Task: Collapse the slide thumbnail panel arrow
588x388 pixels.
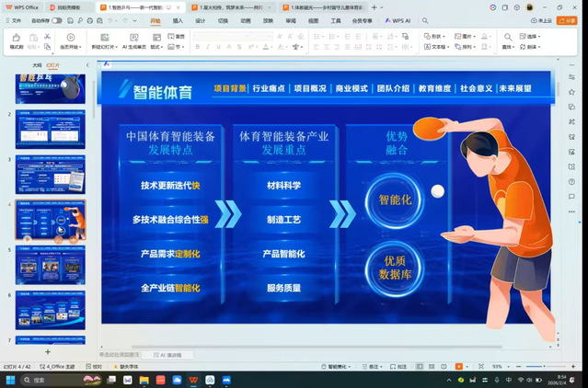Action: 87,65
